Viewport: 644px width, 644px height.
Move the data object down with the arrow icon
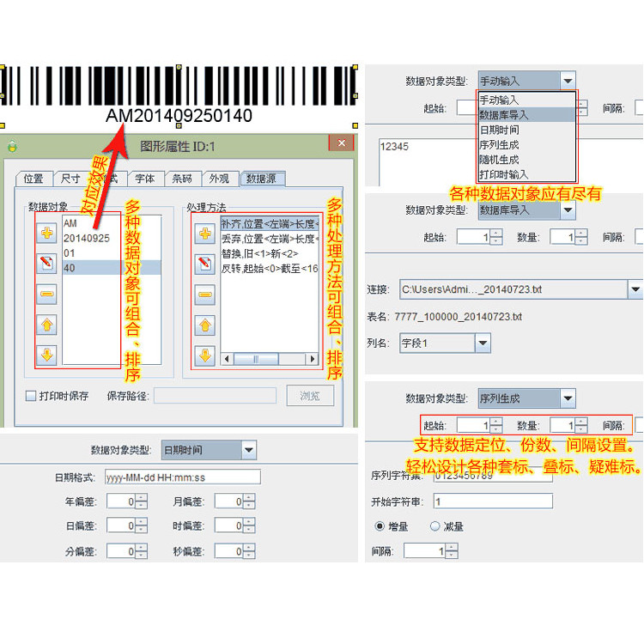point(46,355)
